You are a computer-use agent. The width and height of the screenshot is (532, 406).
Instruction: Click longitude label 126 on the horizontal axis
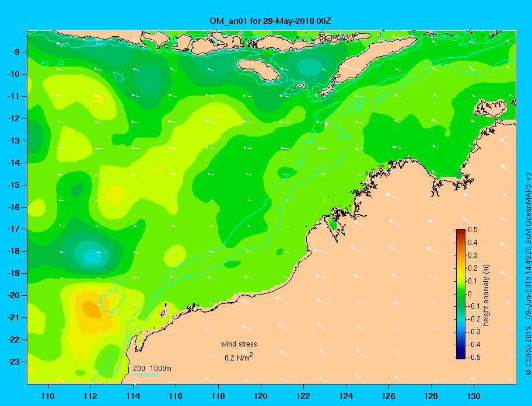point(388,396)
